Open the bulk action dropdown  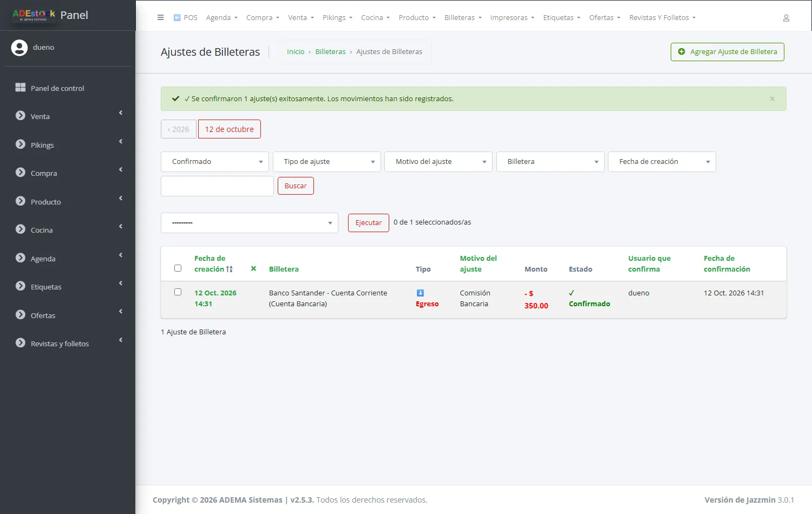[x=250, y=223]
